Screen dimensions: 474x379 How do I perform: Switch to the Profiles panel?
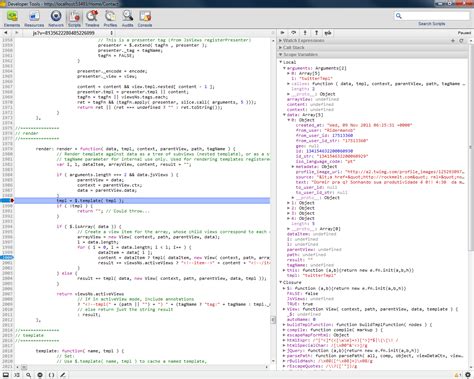pos(110,19)
